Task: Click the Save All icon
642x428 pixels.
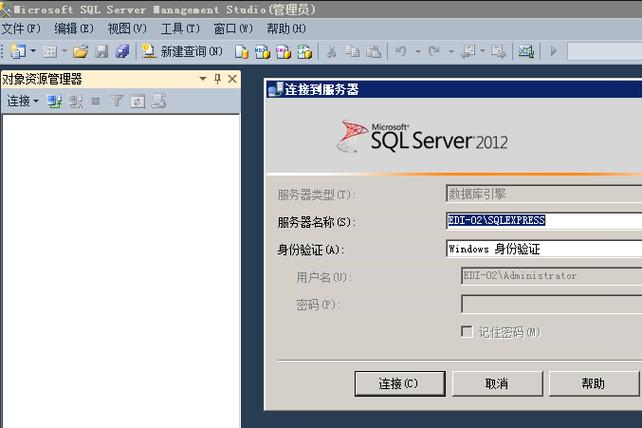Action: [x=122, y=52]
